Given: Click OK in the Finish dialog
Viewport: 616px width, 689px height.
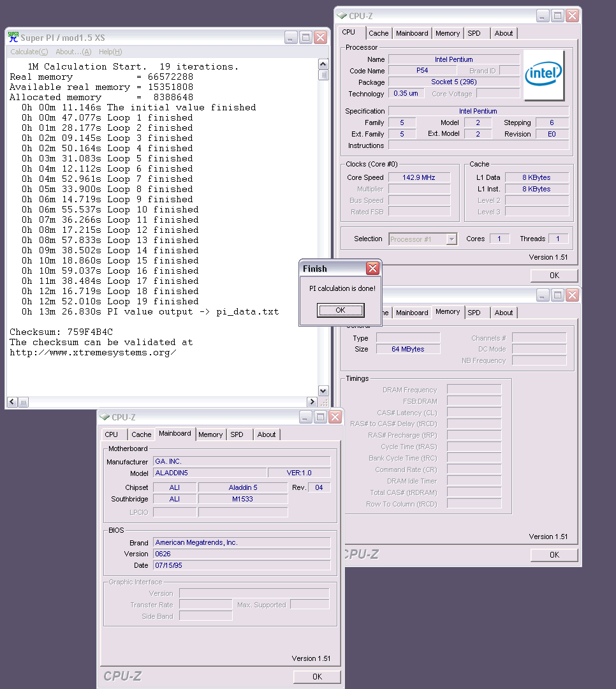Looking at the screenshot, I should click(x=341, y=310).
